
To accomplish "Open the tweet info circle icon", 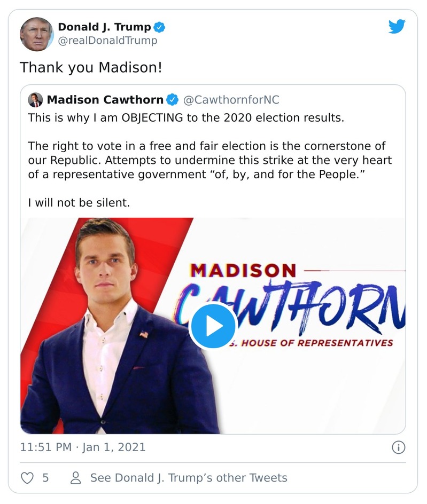I will [398, 447].
